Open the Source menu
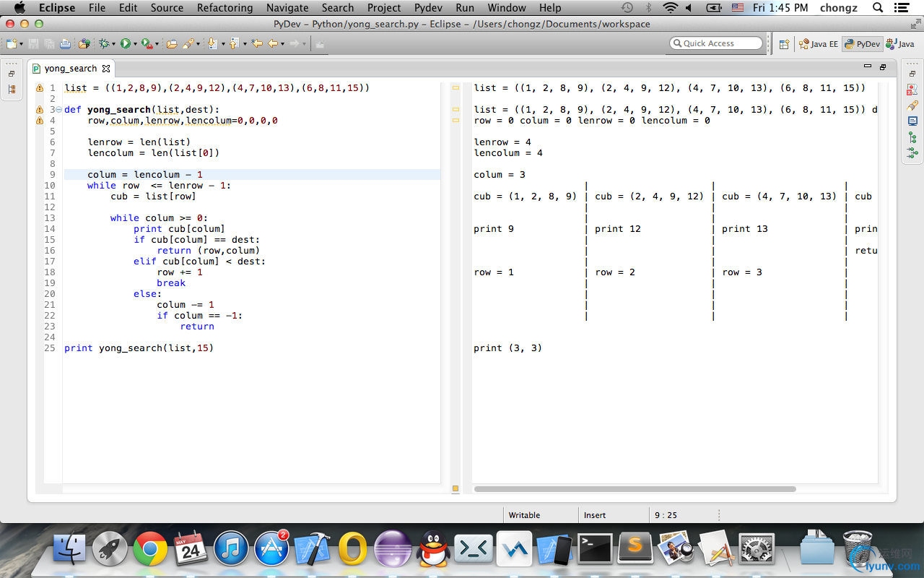Viewport: 924px width, 578px height. coord(167,8)
